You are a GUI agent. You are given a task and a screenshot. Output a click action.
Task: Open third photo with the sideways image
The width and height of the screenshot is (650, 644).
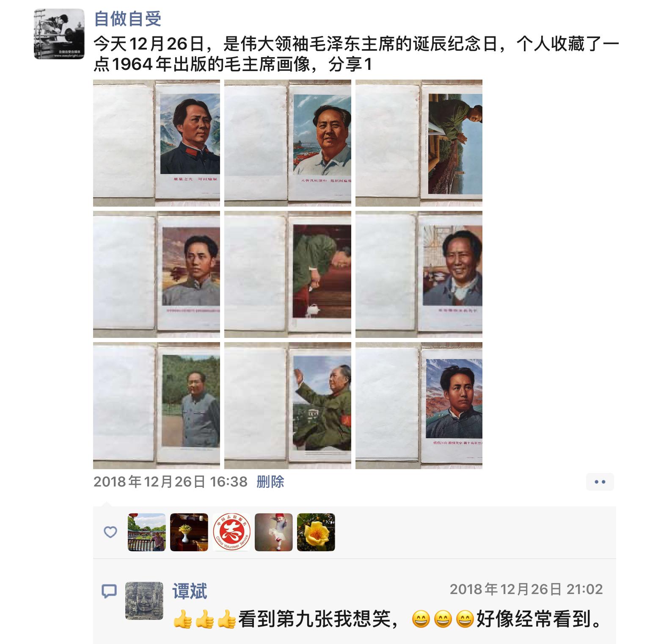pos(419,143)
